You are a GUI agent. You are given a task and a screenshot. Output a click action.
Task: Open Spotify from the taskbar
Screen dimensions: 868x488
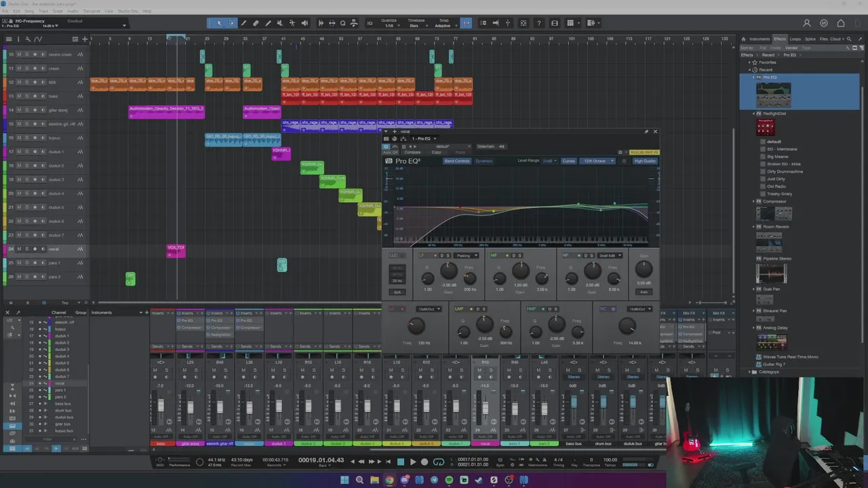(449, 480)
